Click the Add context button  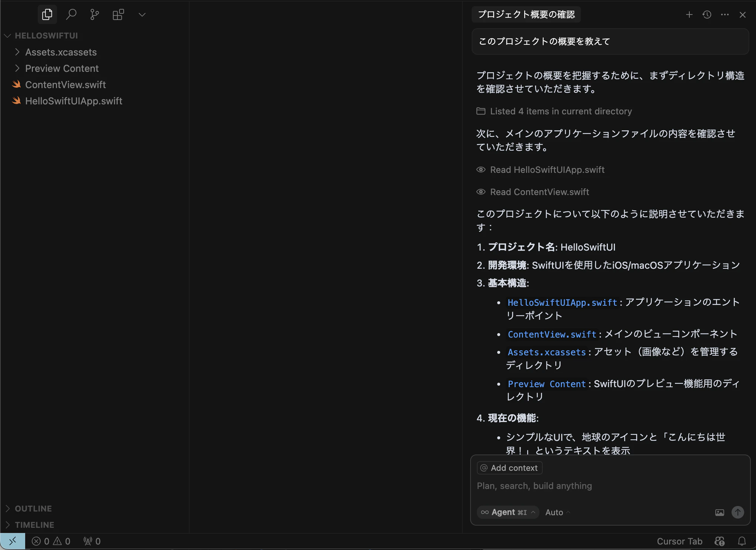coord(510,468)
